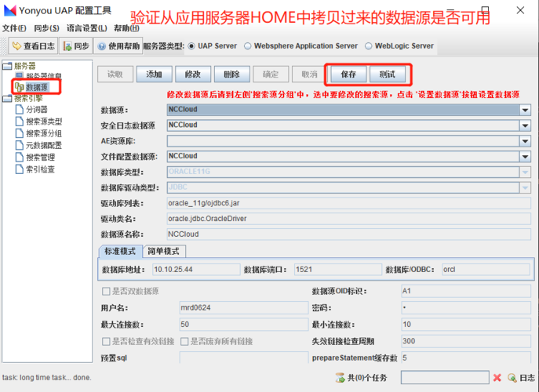Toggle 是否废弃所有链接 checkbox
The height and width of the screenshot is (392, 539).
[x=184, y=342]
